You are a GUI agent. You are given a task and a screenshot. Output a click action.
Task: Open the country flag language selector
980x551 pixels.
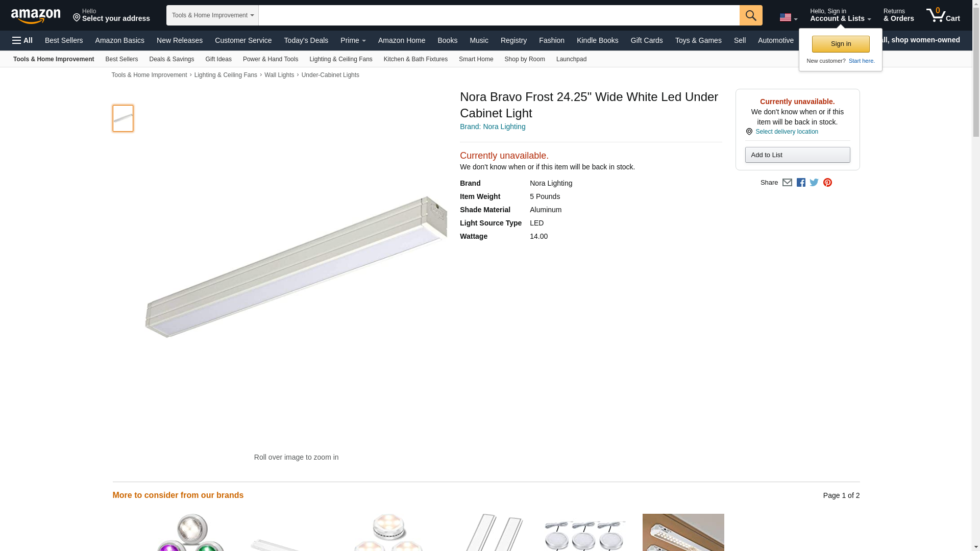[x=789, y=17]
